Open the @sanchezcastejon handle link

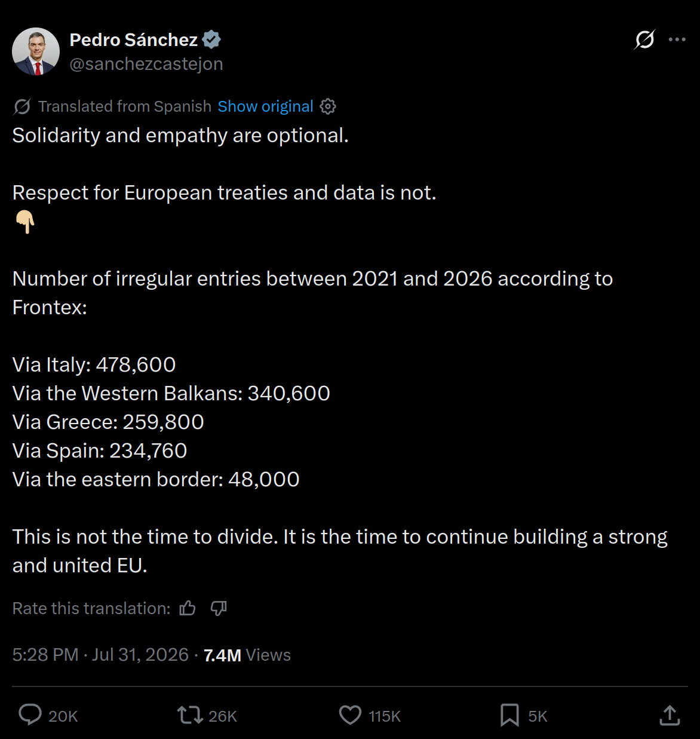tap(146, 63)
